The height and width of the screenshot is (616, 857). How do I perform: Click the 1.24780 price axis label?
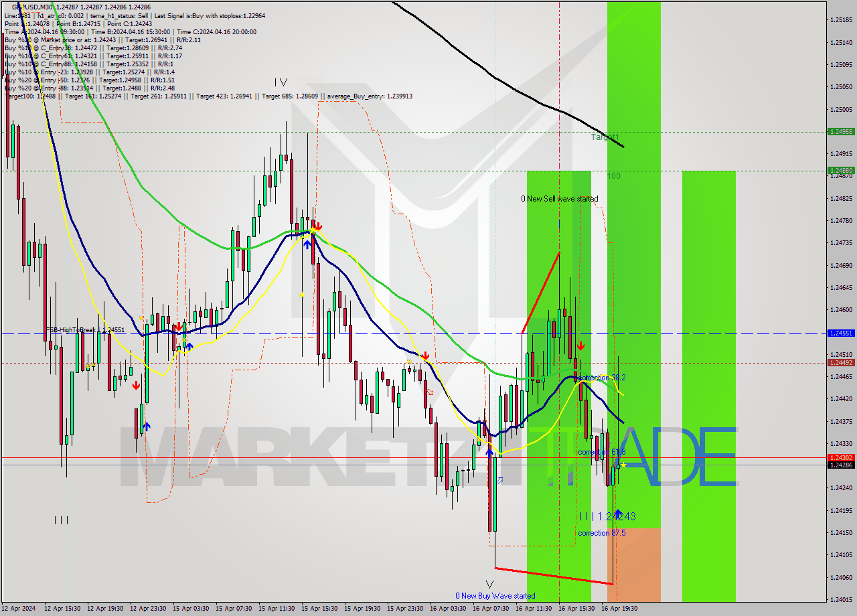click(841, 220)
